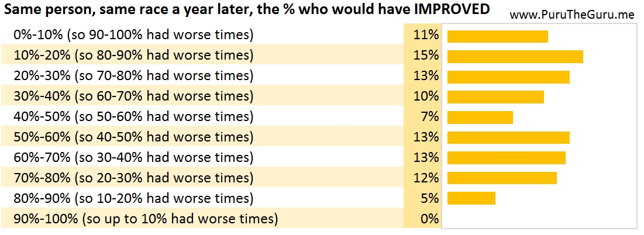Image resolution: width=644 pixels, height=235 pixels.
Task: Select the 0%-10% row label
Action: [x=133, y=35]
